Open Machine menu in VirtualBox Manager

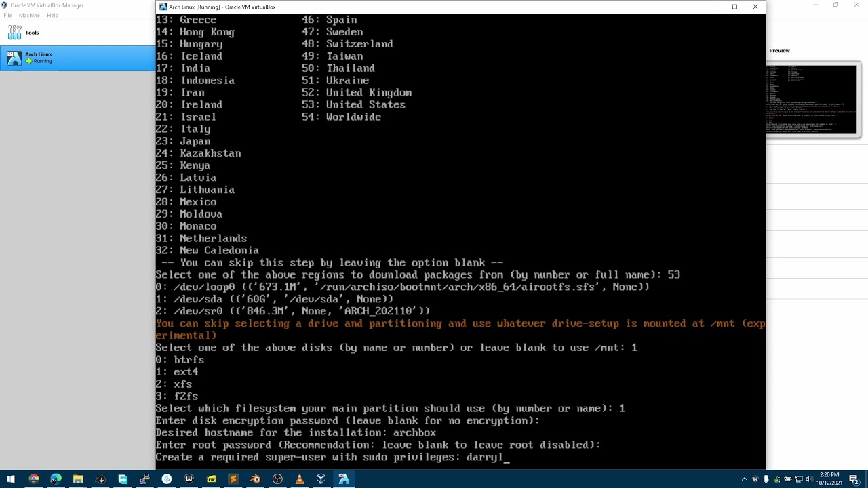[x=29, y=15]
